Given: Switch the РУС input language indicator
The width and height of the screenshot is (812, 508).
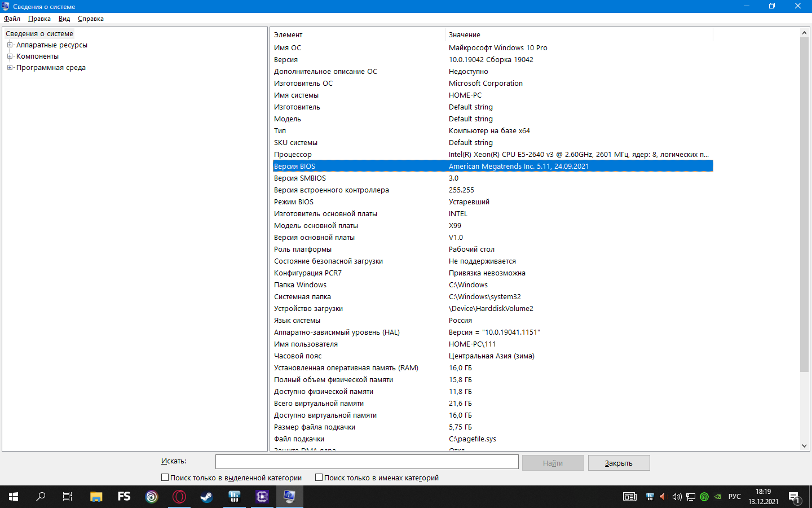Looking at the screenshot, I should [735, 497].
